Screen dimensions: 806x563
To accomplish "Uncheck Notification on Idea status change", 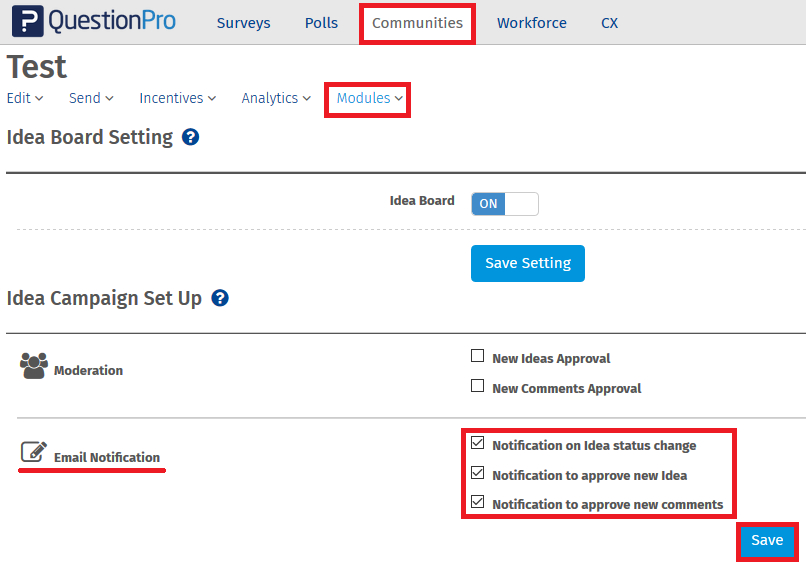I will pyautogui.click(x=478, y=444).
